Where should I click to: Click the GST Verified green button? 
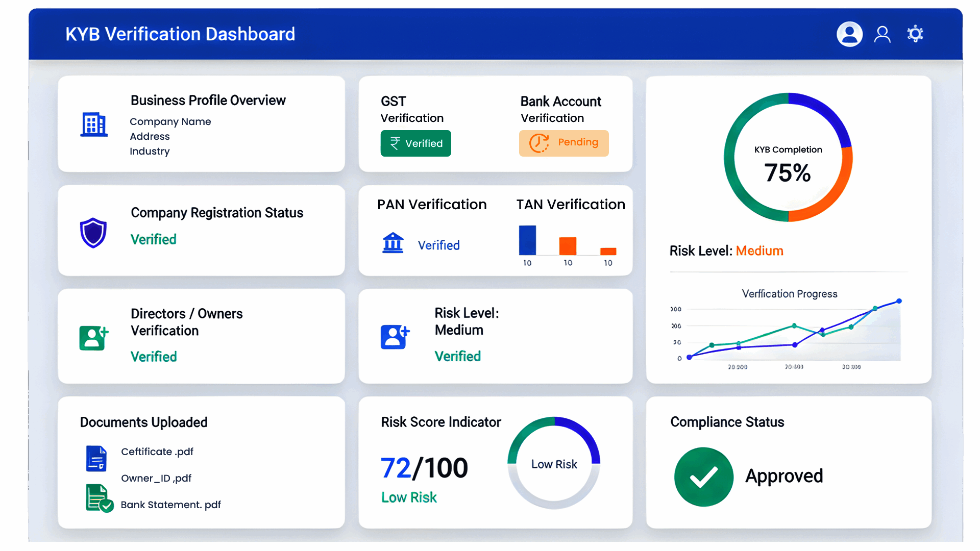415,143
